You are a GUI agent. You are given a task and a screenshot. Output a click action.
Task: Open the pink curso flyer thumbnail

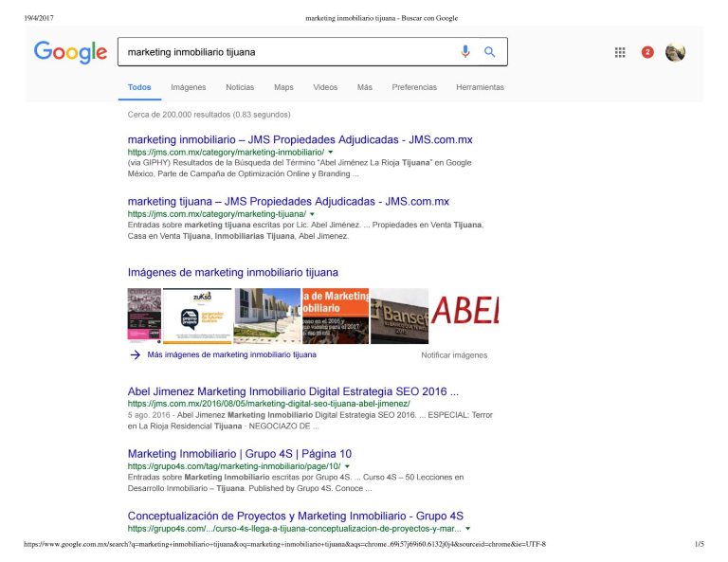(144, 316)
